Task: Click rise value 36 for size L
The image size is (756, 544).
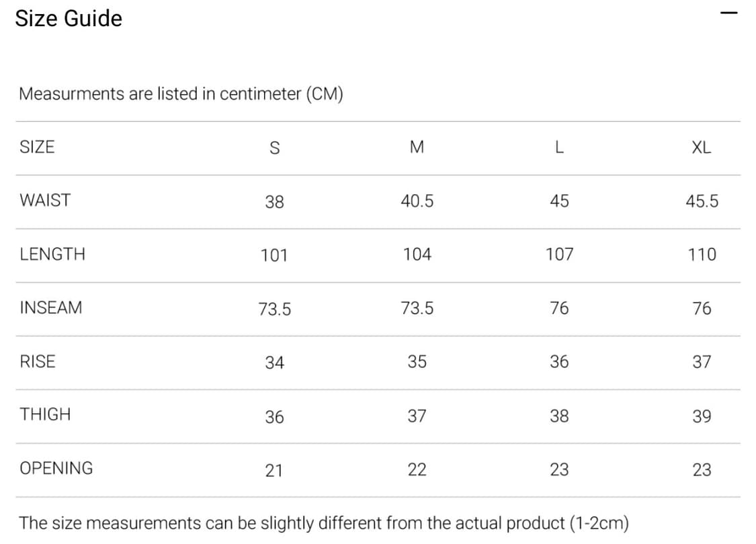Action: (559, 362)
